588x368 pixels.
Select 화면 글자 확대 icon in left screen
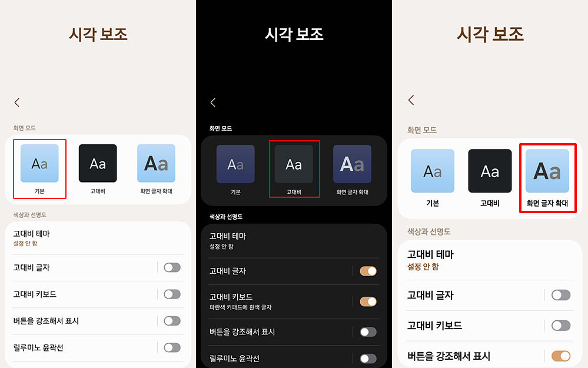[x=156, y=163]
